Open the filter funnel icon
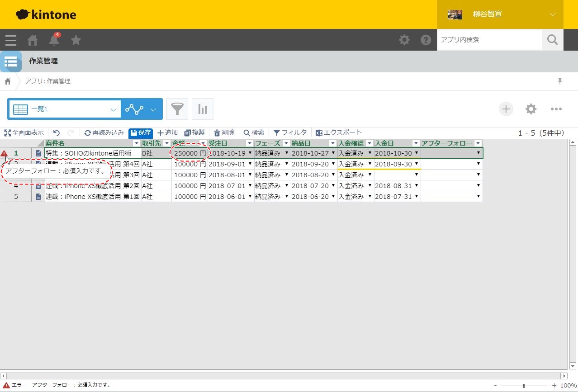 coord(177,109)
